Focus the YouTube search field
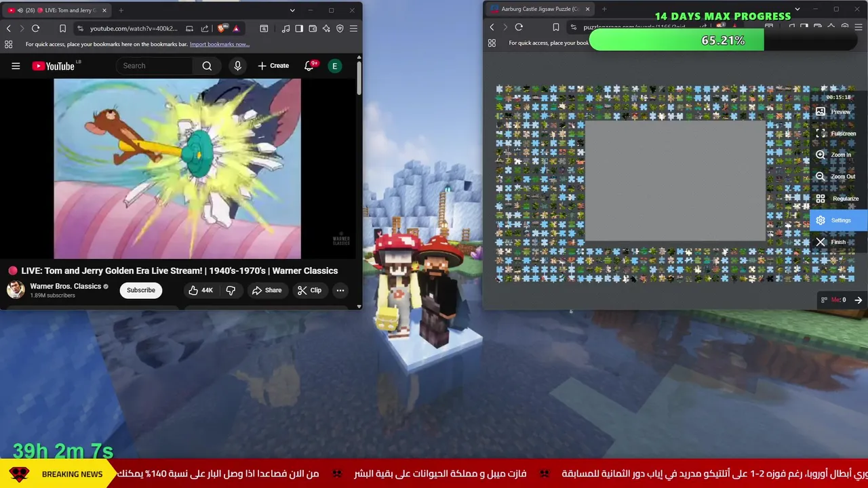Image resolution: width=868 pixels, height=488 pixels. tap(156, 66)
